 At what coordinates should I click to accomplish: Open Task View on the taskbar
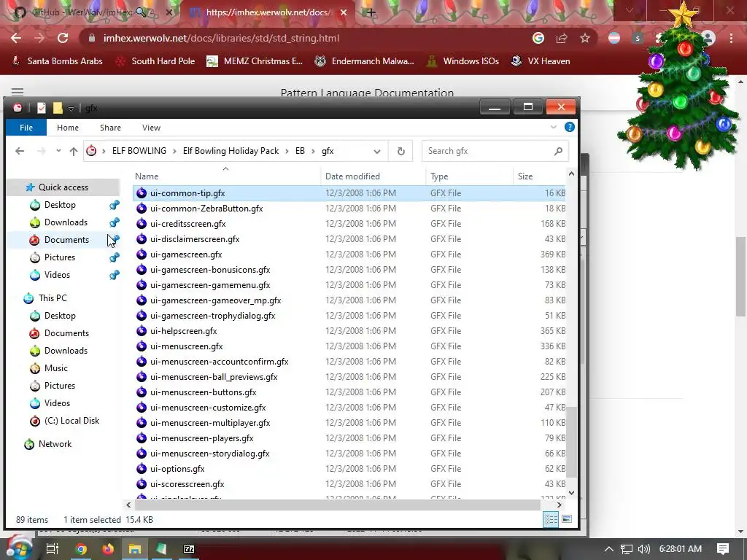point(52,549)
